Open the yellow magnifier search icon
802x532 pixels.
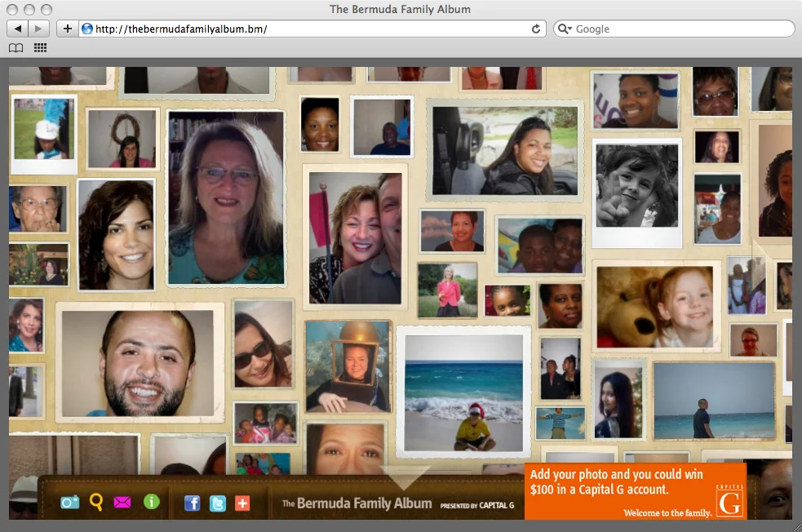96,503
